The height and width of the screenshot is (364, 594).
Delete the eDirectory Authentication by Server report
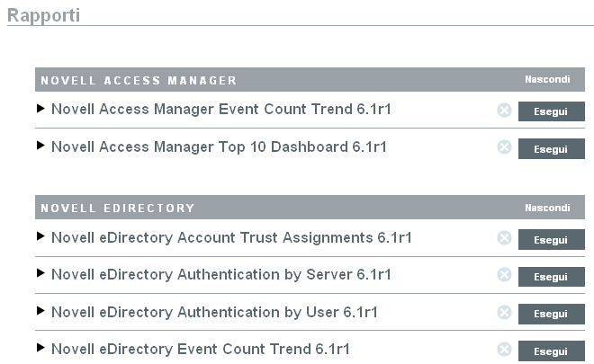click(504, 275)
